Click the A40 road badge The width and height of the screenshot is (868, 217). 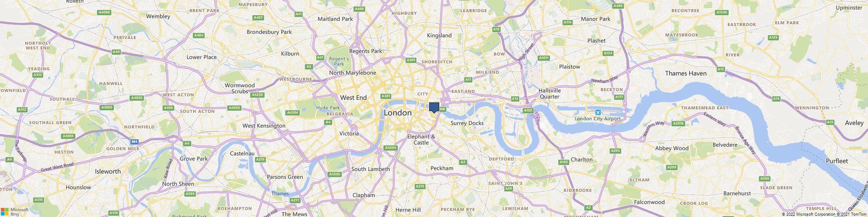[116, 52]
